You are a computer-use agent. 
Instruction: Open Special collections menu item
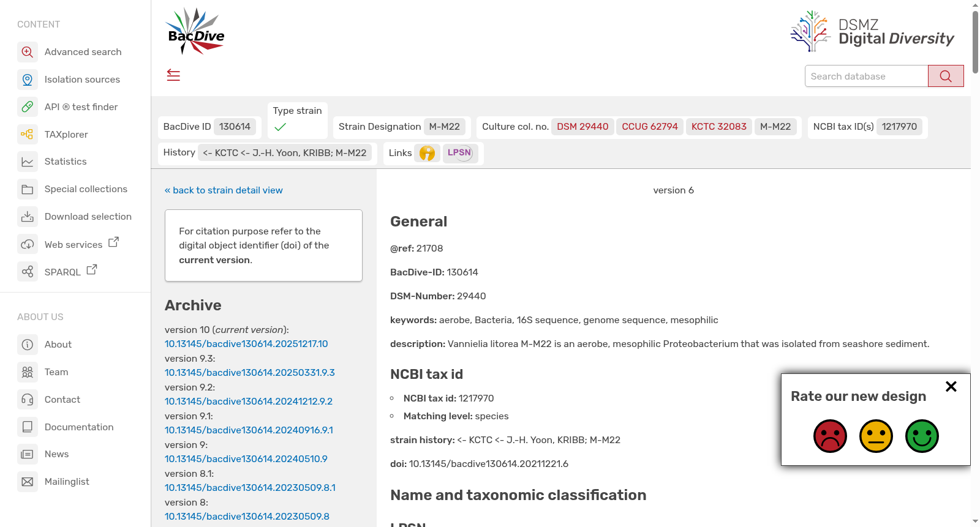[x=86, y=189]
